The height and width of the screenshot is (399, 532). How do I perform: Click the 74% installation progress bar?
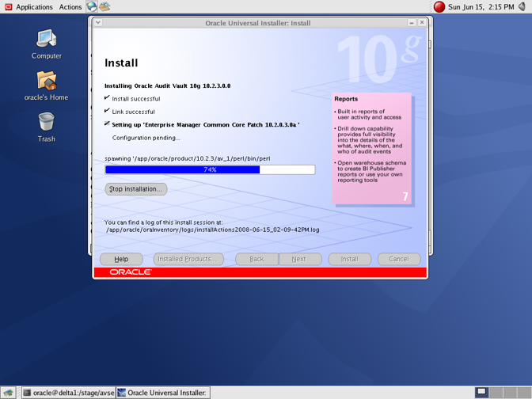tap(210, 169)
